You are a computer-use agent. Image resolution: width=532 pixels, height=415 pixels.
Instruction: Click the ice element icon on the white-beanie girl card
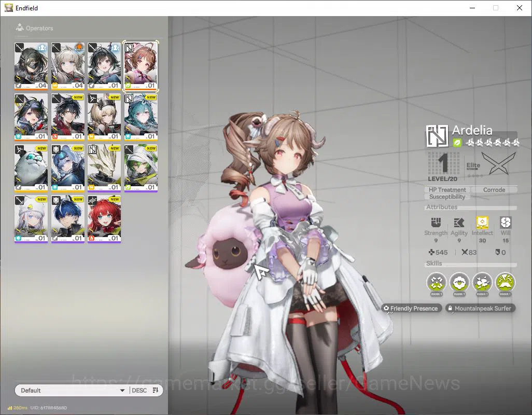(x=18, y=238)
